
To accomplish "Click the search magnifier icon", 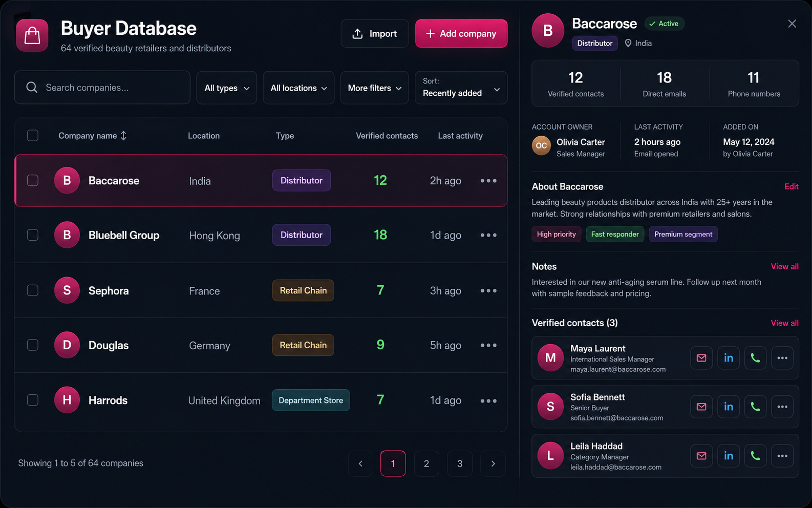I will click(x=32, y=88).
